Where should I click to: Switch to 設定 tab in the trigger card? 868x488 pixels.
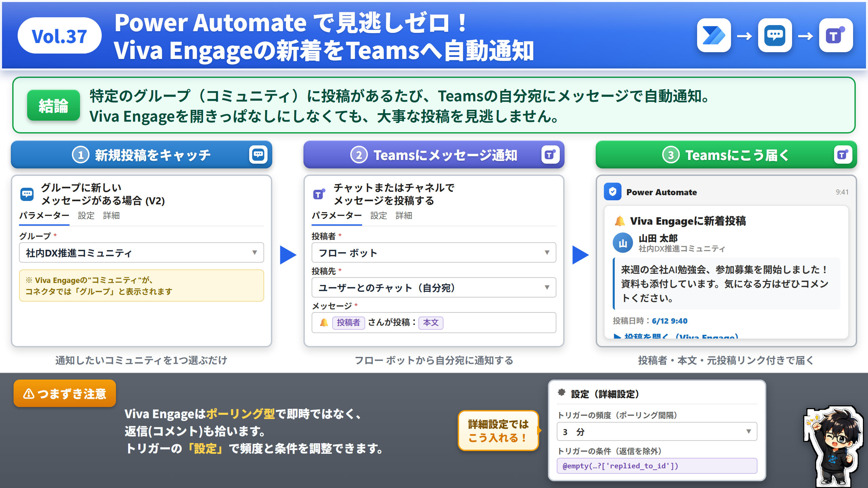pos(86,216)
